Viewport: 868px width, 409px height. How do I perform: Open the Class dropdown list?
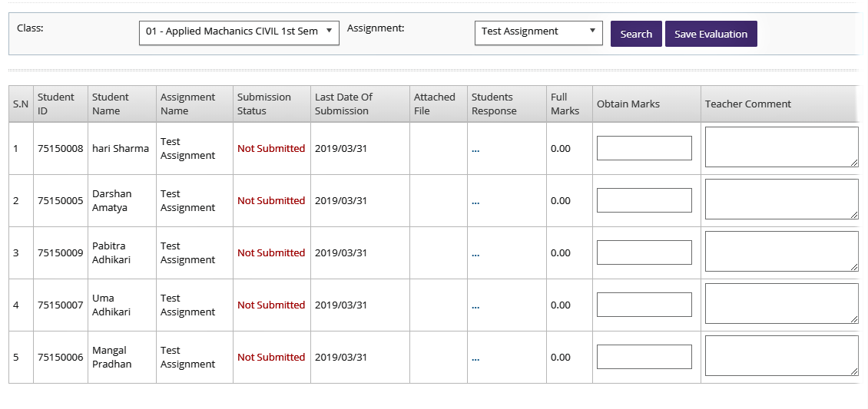click(x=239, y=33)
